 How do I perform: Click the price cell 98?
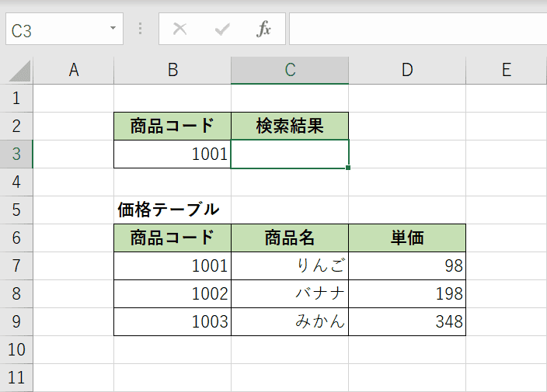click(407, 266)
